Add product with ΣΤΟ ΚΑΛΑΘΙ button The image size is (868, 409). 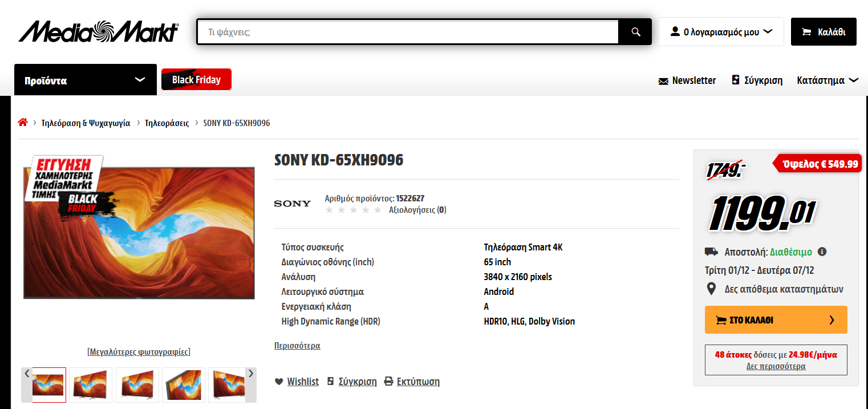point(776,320)
